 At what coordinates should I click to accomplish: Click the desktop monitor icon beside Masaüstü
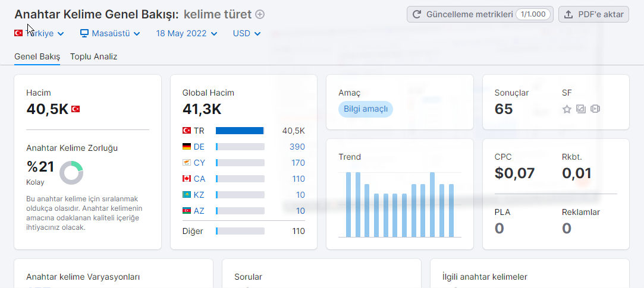point(84,33)
